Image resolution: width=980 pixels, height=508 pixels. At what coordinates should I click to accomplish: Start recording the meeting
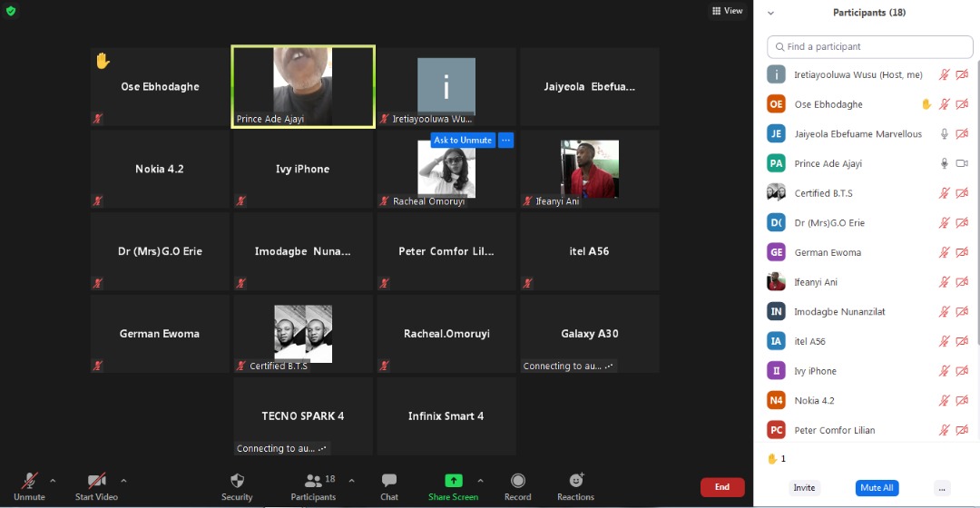pyautogui.click(x=517, y=487)
